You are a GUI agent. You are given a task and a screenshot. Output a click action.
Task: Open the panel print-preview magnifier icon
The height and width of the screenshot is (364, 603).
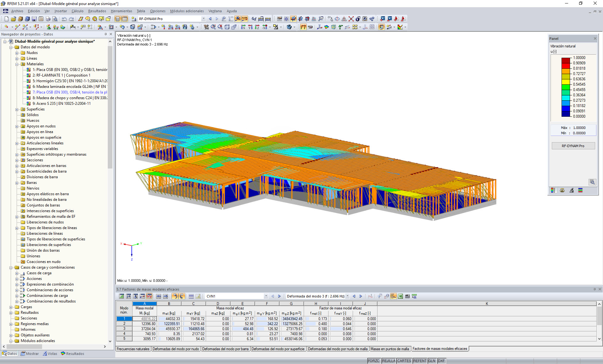(592, 182)
